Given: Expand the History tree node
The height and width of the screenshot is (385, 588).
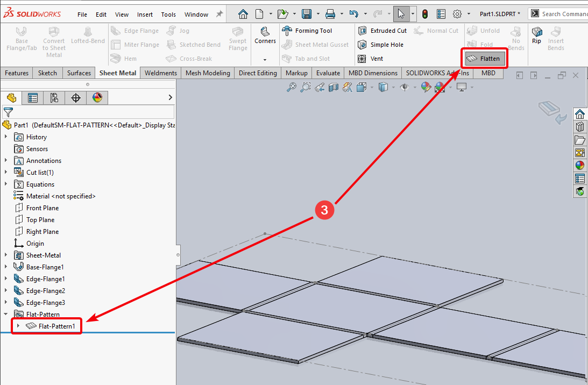Looking at the screenshot, I should pyautogui.click(x=6, y=137).
